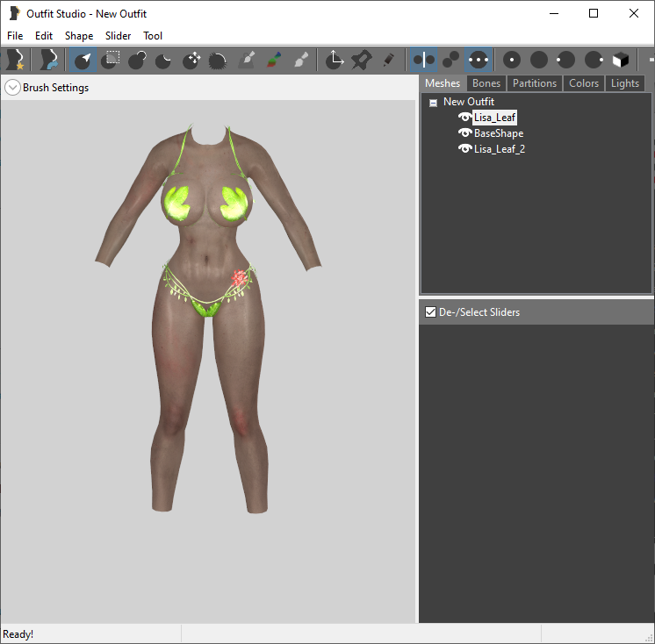Click the Load Project toolbar icon
Viewport: 655px width, 644px height.
tap(48, 60)
